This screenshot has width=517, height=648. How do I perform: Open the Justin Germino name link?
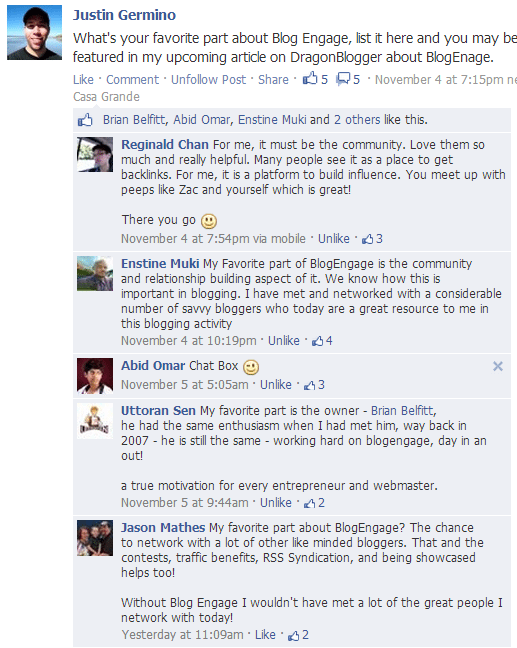click(x=124, y=15)
